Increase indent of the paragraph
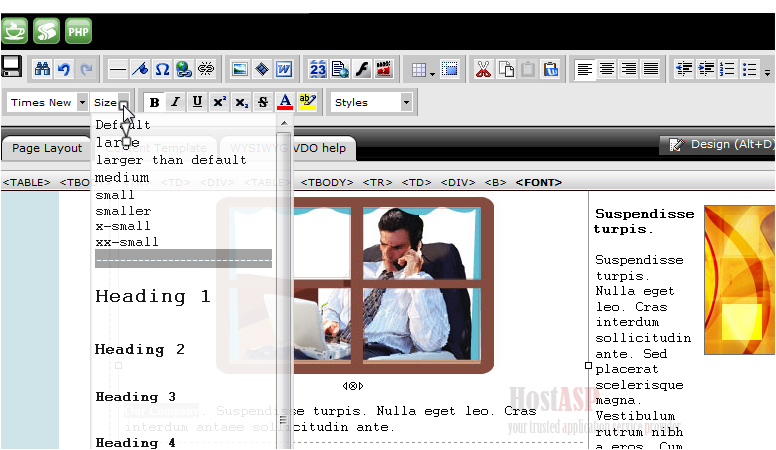776x450 pixels. (706, 69)
